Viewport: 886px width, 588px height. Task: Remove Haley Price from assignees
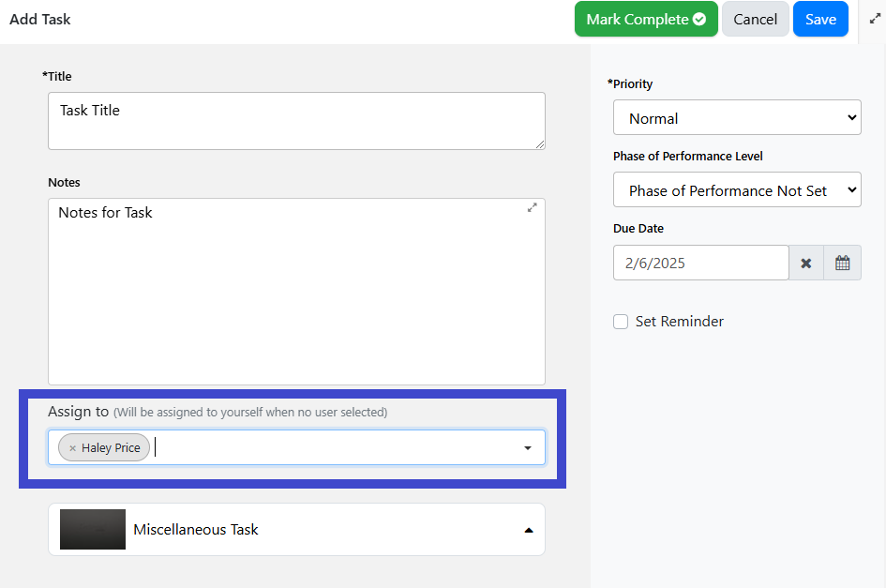[x=72, y=448]
